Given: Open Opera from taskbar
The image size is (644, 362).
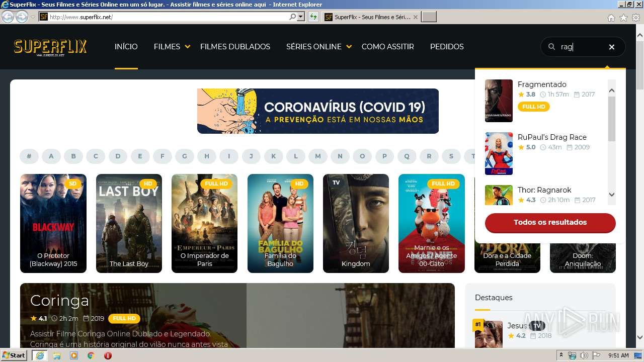Looking at the screenshot, I should tap(108, 355).
